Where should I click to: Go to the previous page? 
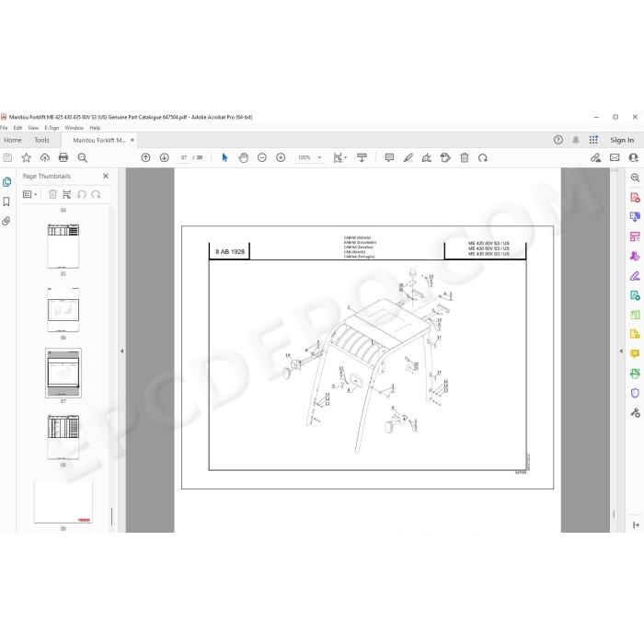click(145, 157)
